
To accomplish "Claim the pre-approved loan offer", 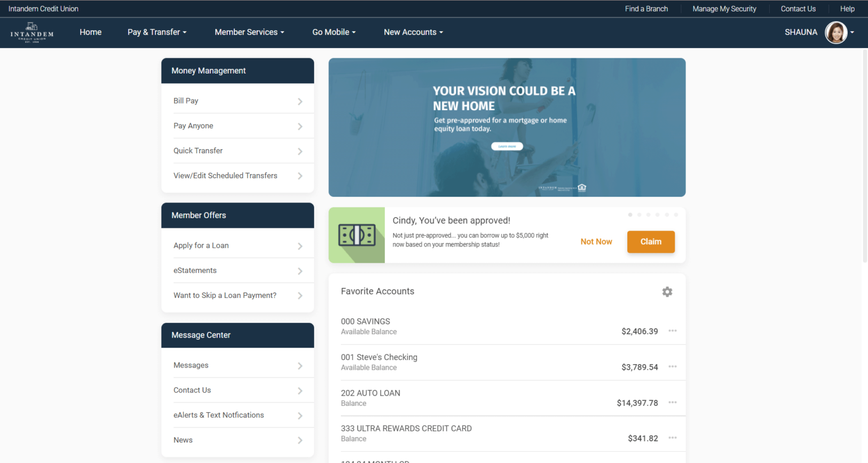I will (650, 241).
